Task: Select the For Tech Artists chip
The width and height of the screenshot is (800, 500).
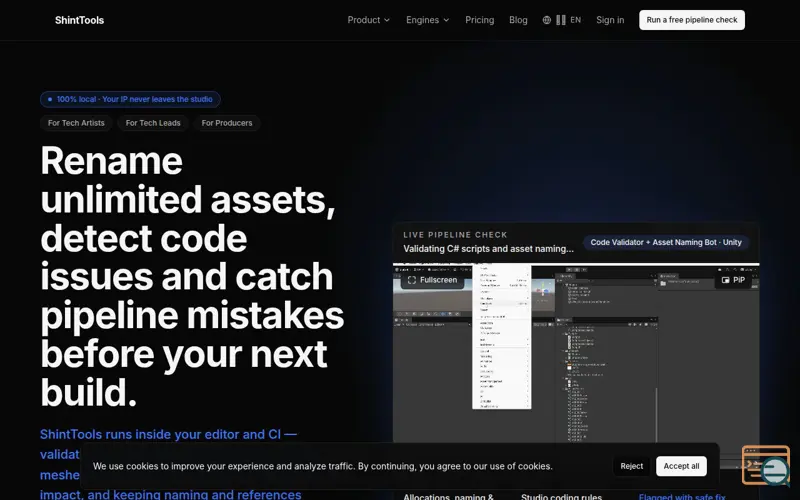Action: coord(76,123)
